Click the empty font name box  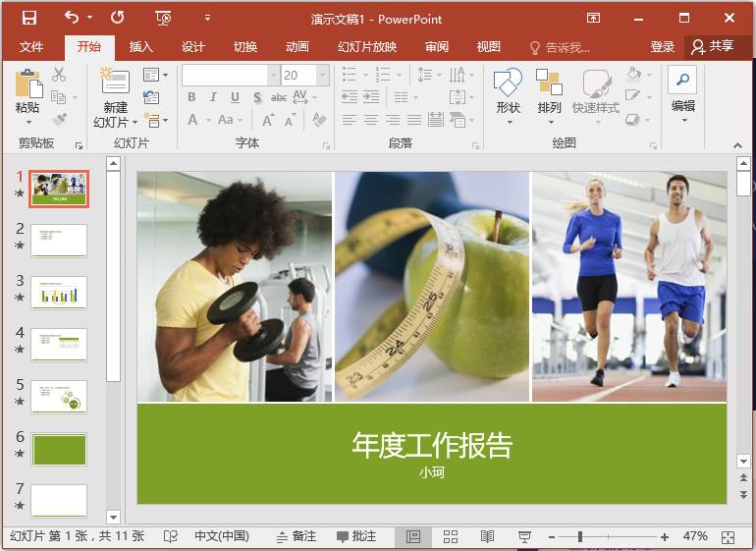[x=225, y=76]
